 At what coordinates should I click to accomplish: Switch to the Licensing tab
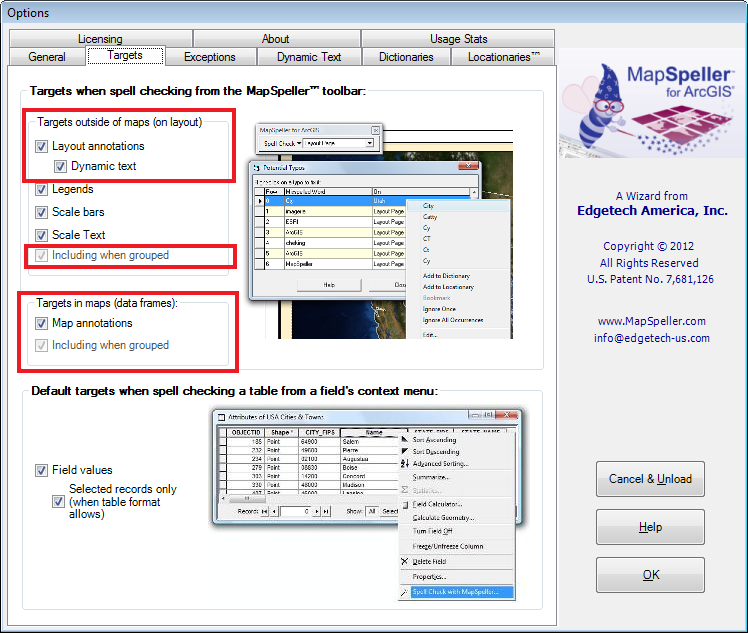click(101, 39)
